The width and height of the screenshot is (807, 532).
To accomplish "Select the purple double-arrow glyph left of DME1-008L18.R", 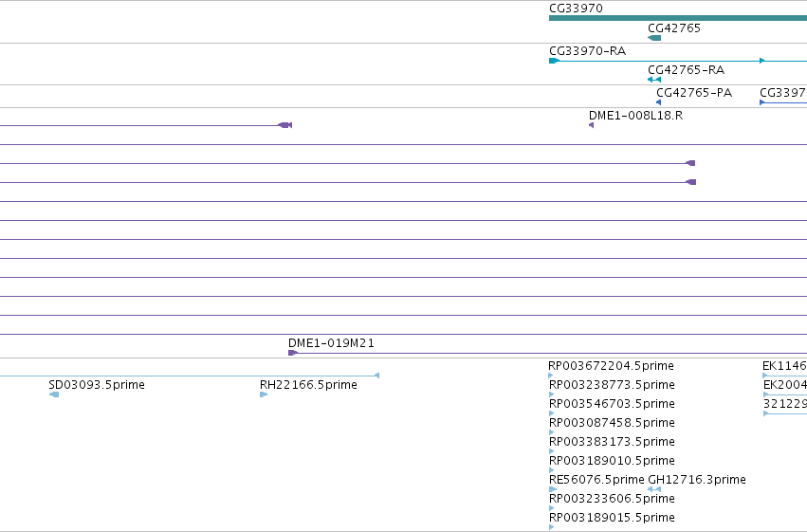I will [x=285, y=125].
